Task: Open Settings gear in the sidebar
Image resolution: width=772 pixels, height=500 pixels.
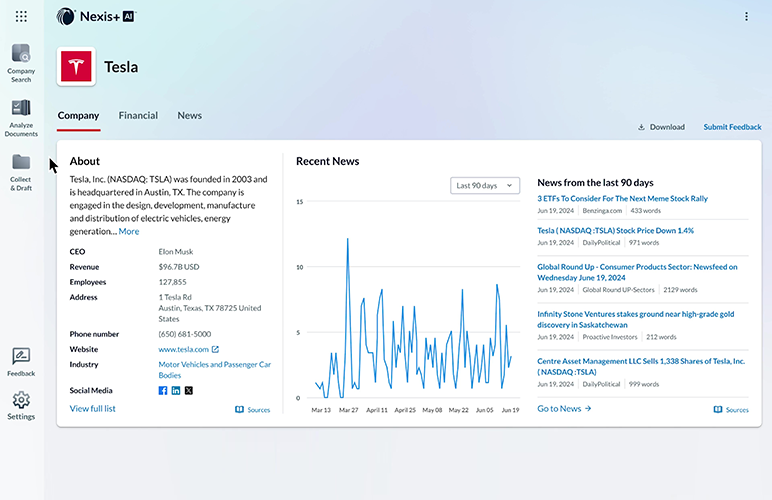Action: point(21,401)
